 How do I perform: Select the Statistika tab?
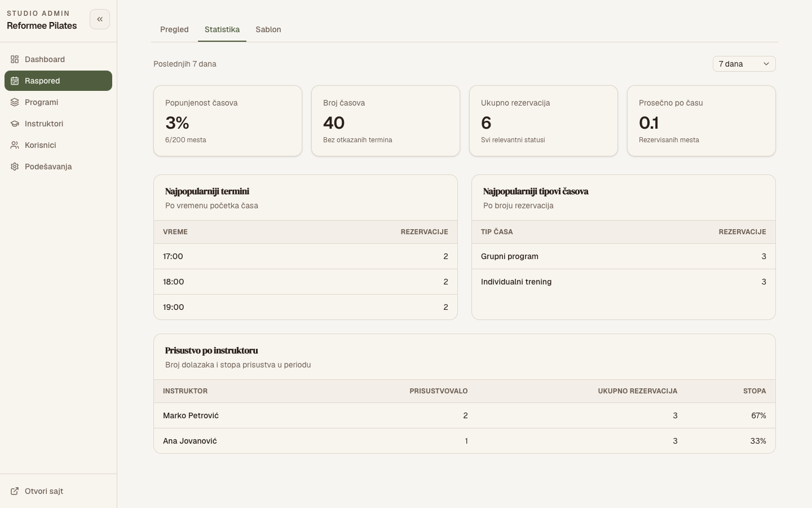(222, 29)
